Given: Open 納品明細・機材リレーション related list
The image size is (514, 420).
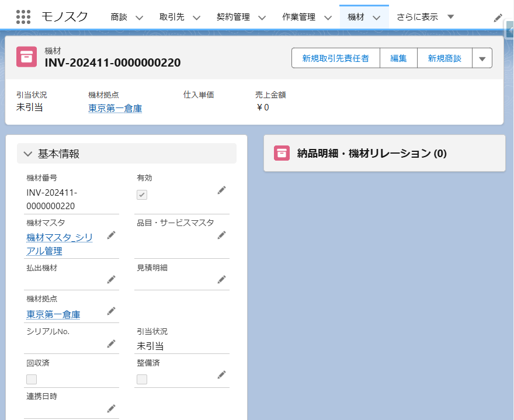Looking at the screenshot, I should [371, 154].
